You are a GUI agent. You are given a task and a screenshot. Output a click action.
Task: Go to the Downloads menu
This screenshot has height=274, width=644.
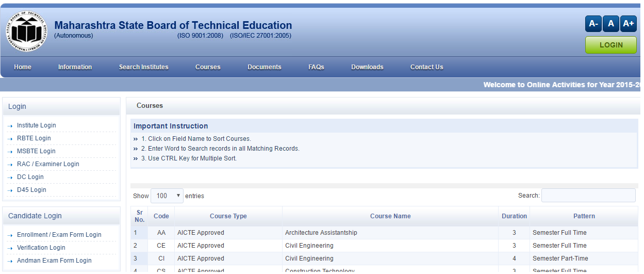pyautogui.click(x=367, y=67)
